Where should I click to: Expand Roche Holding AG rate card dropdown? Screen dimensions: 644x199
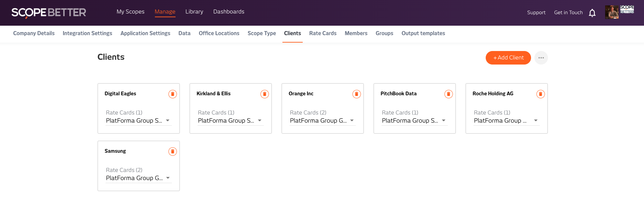coord(507,121)
